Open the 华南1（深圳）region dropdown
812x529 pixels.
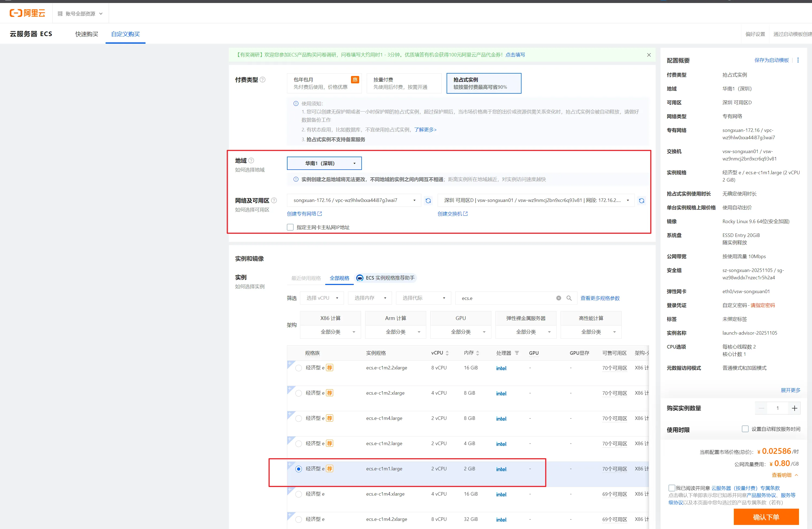324,163
